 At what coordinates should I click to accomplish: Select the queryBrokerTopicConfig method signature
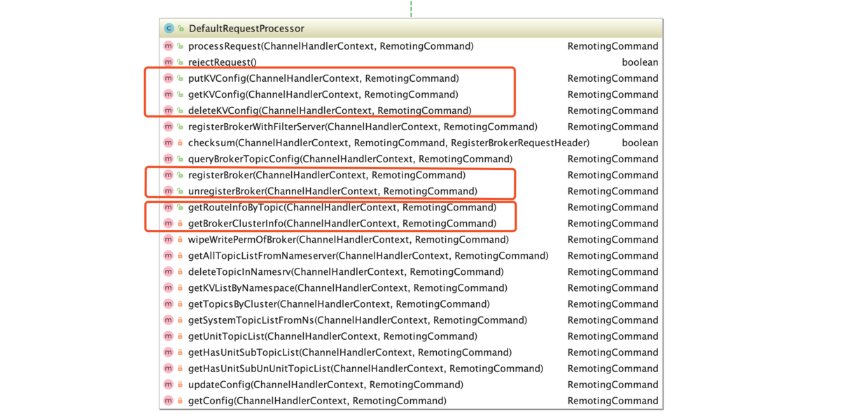point(350,159)
